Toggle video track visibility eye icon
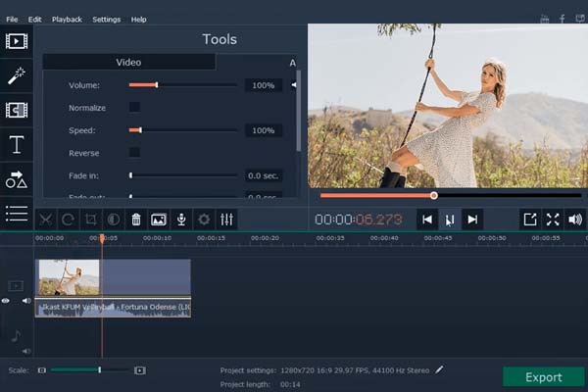This screenshot has height=392, width=588. [x=6, y=301]
